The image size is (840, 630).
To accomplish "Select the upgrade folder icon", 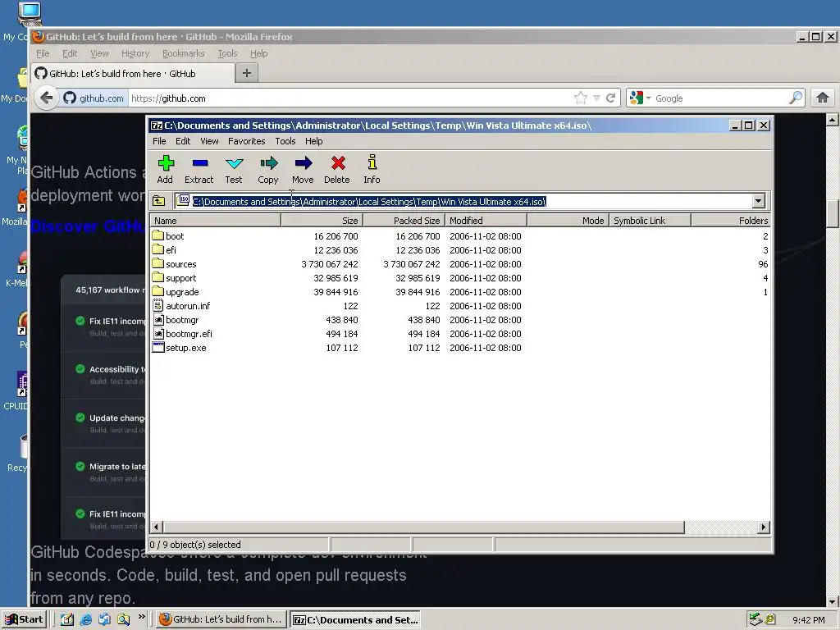I will click(157, 291).
